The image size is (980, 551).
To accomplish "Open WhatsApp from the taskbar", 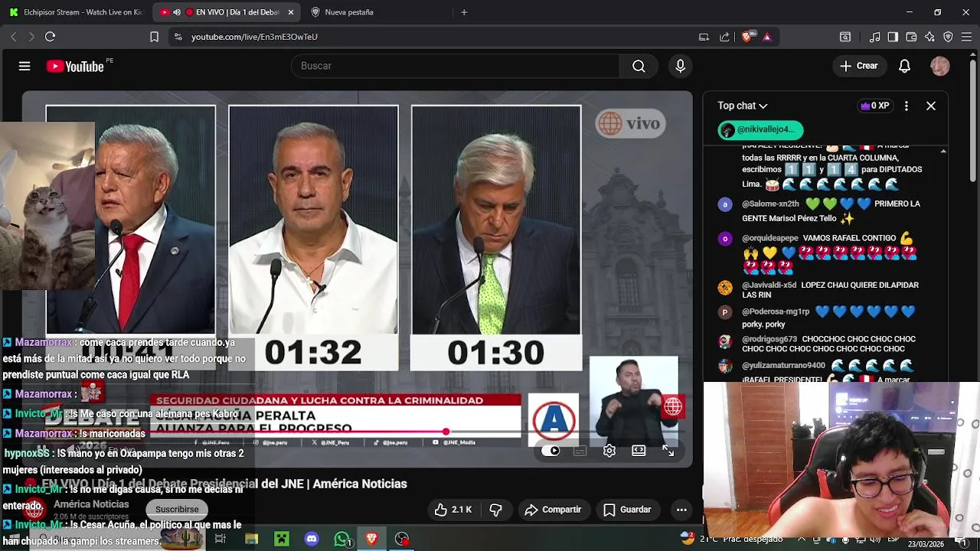I will tap(342, 539).
